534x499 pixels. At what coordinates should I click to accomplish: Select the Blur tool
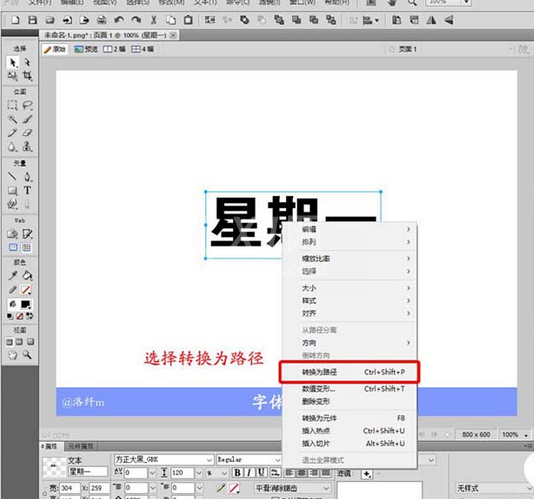click(x=13, y=146)
